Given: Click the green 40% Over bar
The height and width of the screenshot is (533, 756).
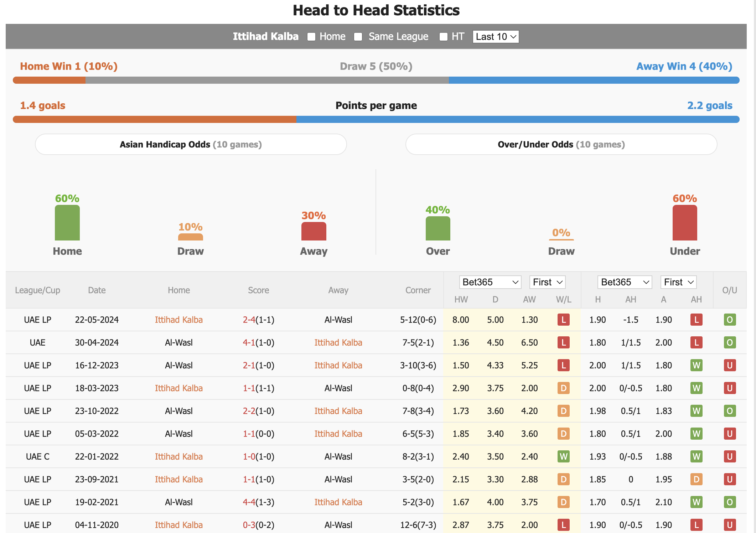Looking at the screenshot, I should 438,228.
